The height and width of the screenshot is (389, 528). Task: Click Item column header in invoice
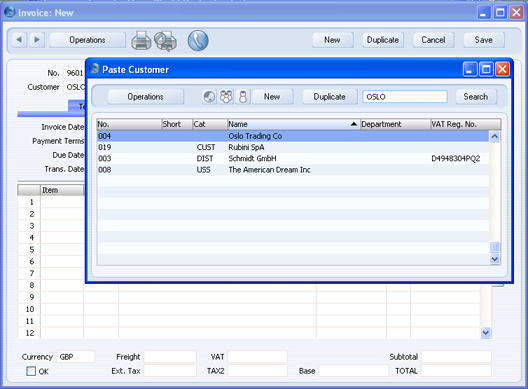(62, 190)
